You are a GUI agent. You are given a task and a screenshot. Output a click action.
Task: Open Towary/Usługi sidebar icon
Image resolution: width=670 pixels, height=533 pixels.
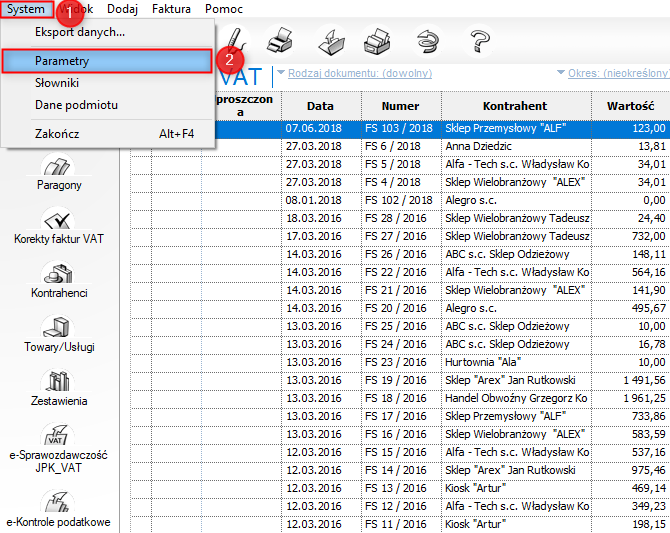(x=59, y=335)
